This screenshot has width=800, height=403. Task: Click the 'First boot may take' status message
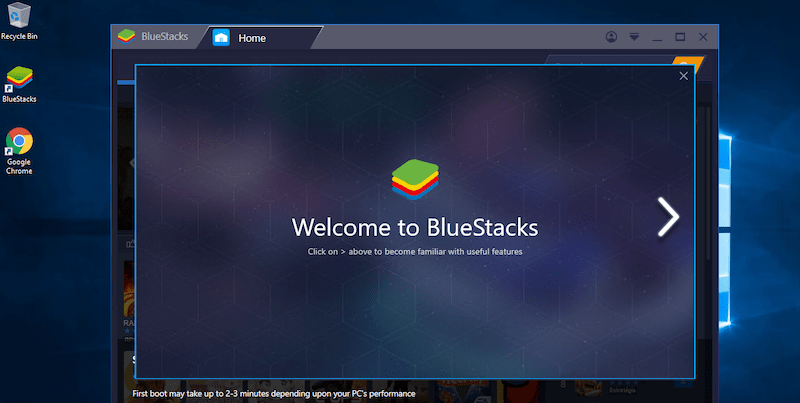point(273,394)
